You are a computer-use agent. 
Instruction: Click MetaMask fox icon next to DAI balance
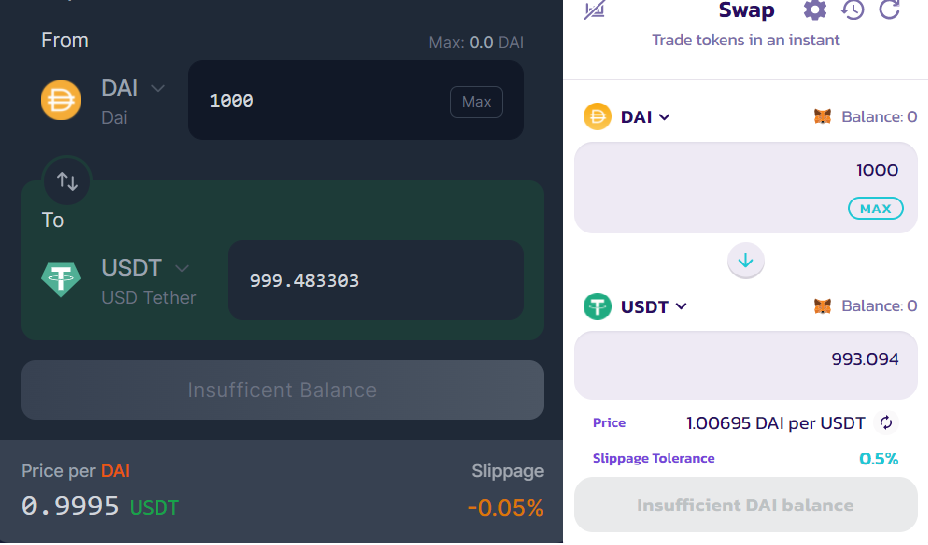coord(822,117)
